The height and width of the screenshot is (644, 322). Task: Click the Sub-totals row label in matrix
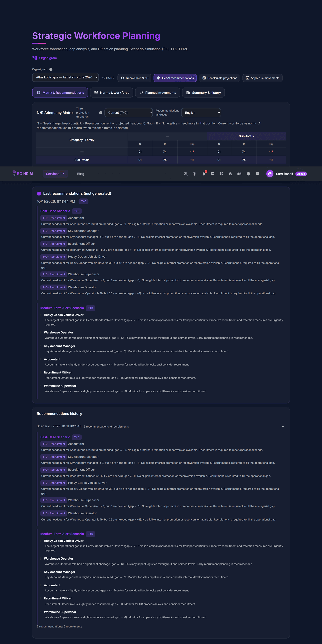pos(82,160)
